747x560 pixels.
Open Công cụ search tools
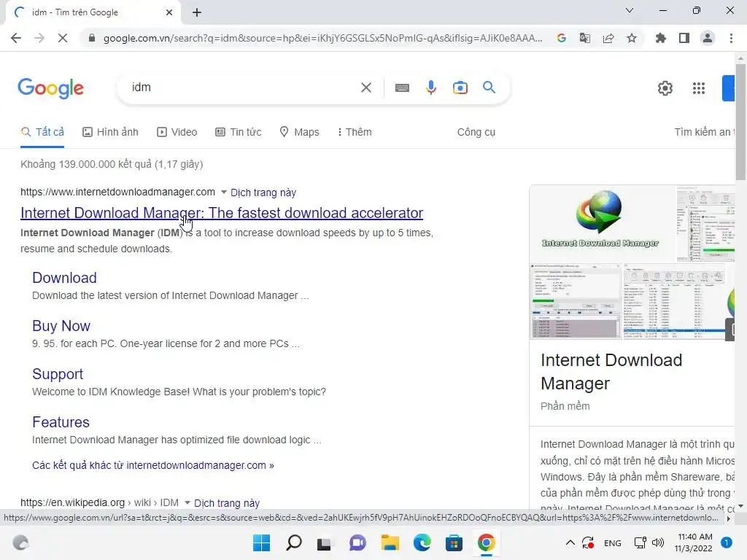click(x=476, y=132)
